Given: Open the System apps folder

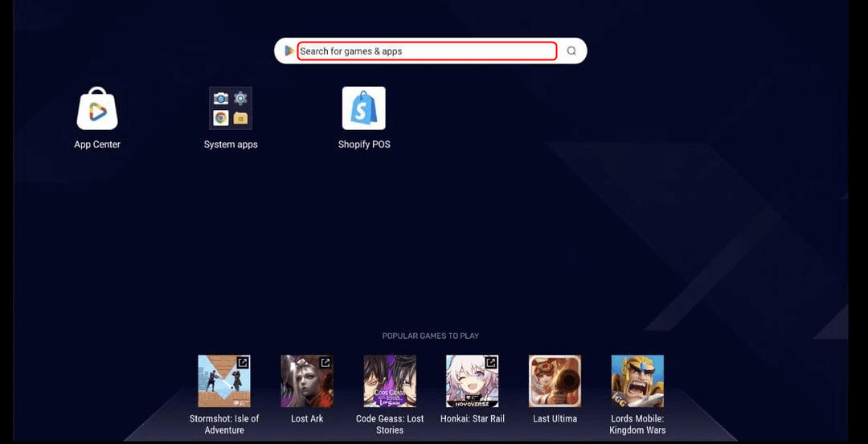Looking at the screenshot, I should (231, 108).
